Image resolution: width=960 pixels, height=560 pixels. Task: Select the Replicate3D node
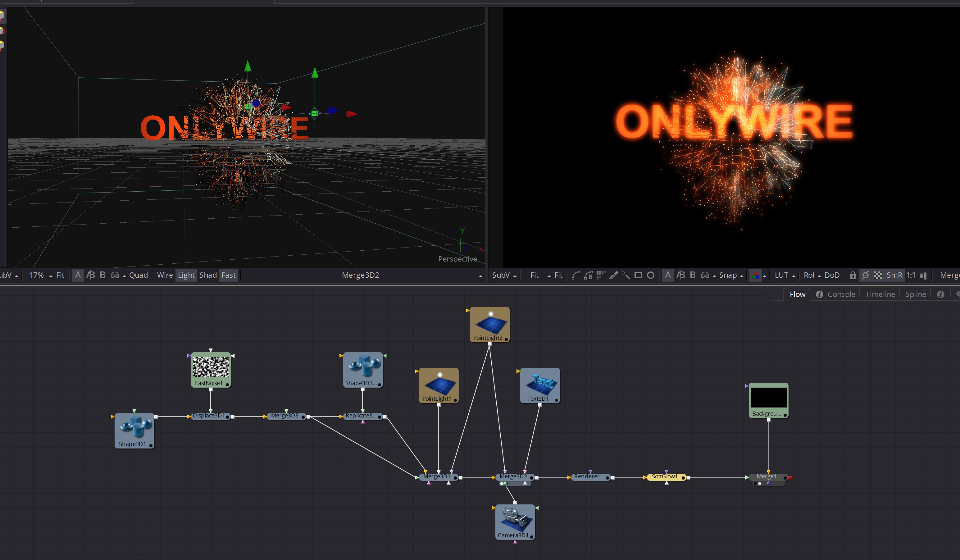pyautogui.click(x=363, y=416)
